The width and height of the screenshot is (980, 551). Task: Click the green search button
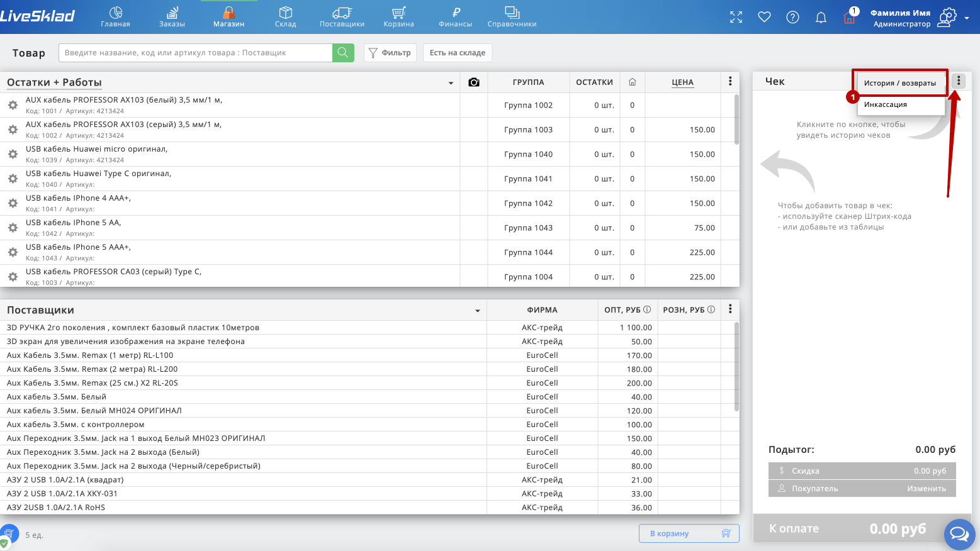click(x=343, y=53)
